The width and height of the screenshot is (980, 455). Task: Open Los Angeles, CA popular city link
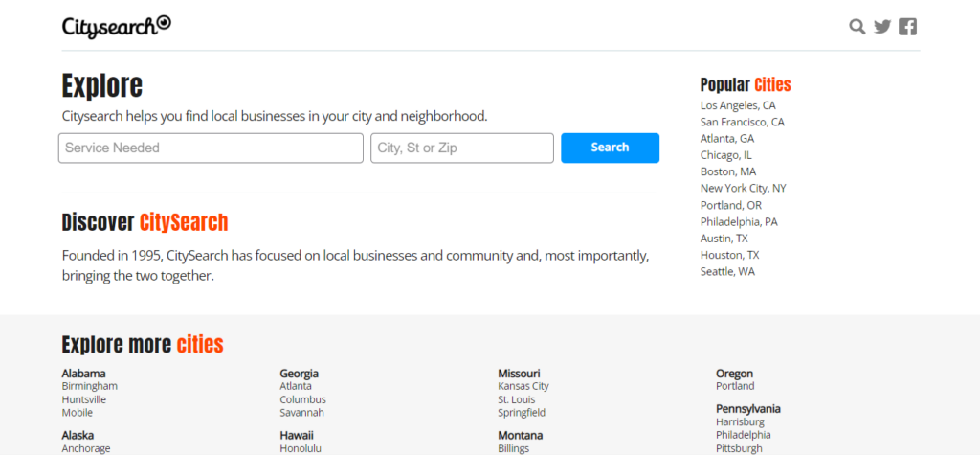(738, 105)
